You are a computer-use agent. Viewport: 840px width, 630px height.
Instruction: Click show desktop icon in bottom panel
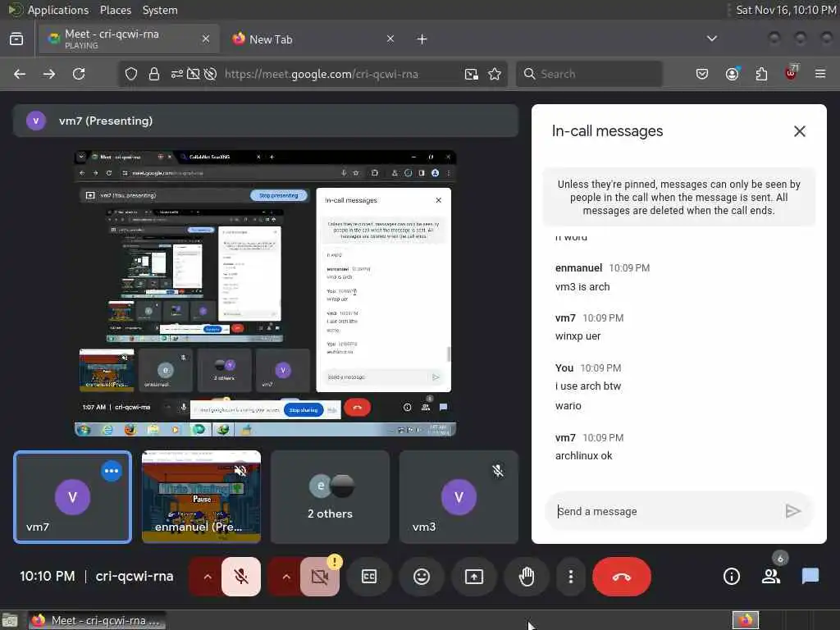point(10,620)
